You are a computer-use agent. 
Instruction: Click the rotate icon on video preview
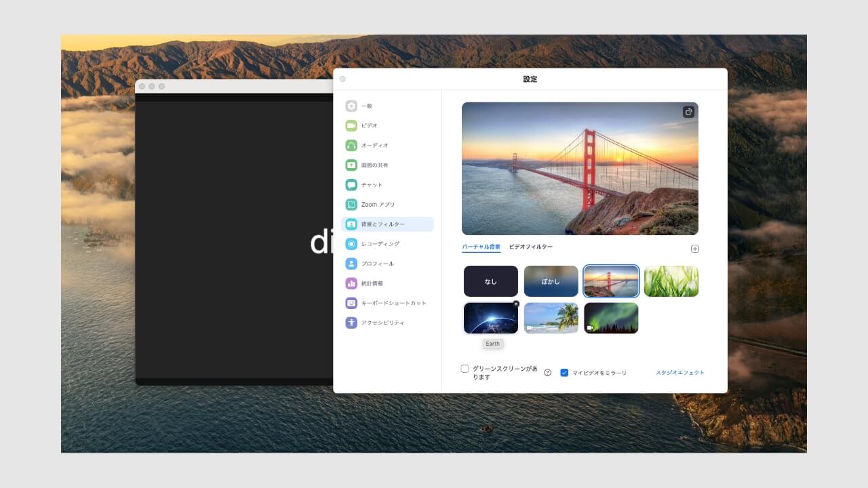[x=688, y=112]
